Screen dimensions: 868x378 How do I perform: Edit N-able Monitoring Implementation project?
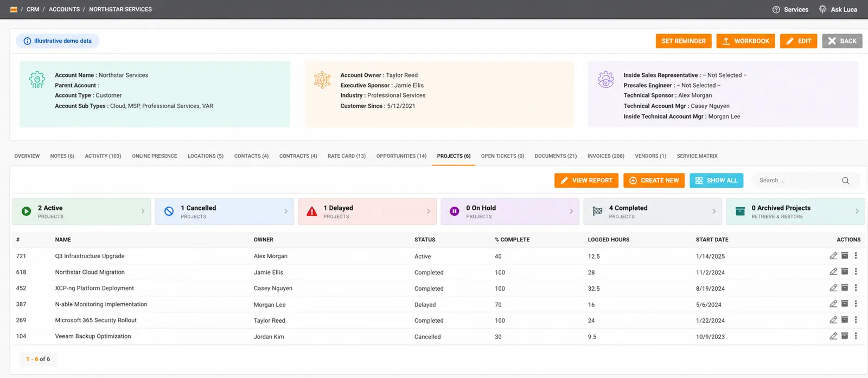tap(833, 304)
